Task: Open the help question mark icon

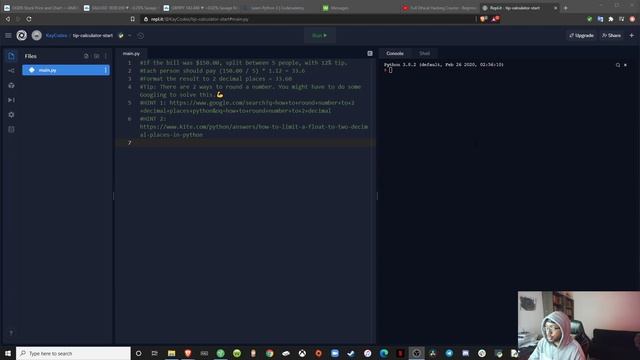Action: [11, 333]
